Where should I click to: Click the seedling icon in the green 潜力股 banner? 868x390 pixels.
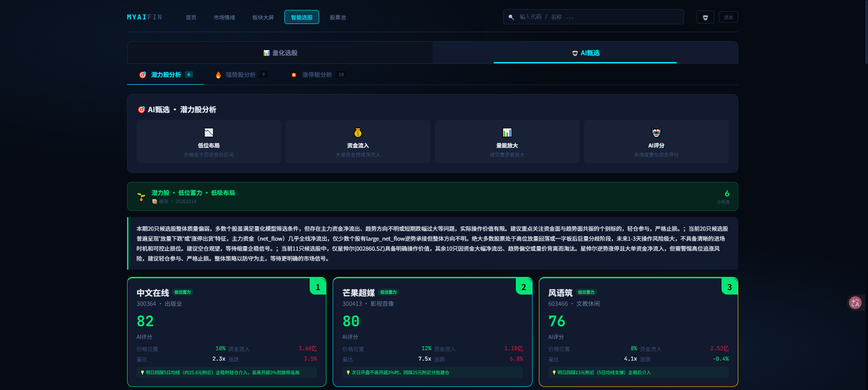(142, 196)
